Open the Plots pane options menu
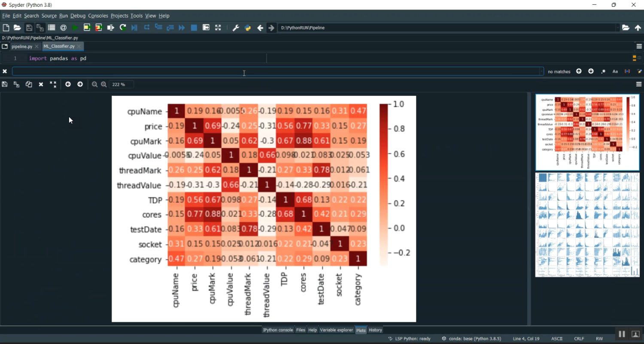 tap(639, 84)
